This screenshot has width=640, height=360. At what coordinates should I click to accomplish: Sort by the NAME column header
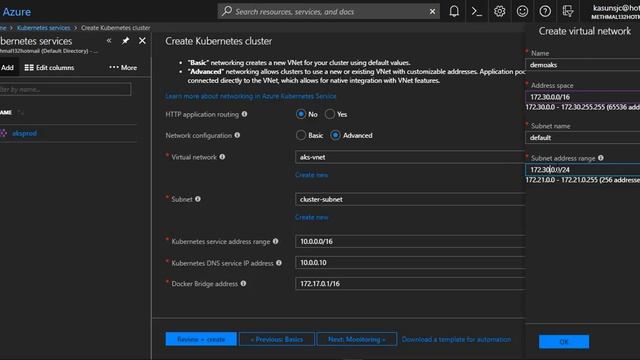pos(6,112)
